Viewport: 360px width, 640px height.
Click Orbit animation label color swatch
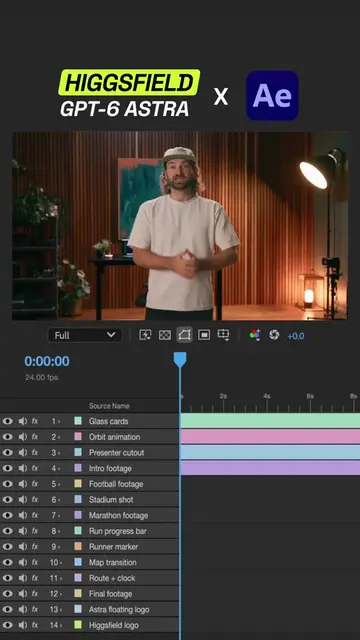click(x=78, y=437)
